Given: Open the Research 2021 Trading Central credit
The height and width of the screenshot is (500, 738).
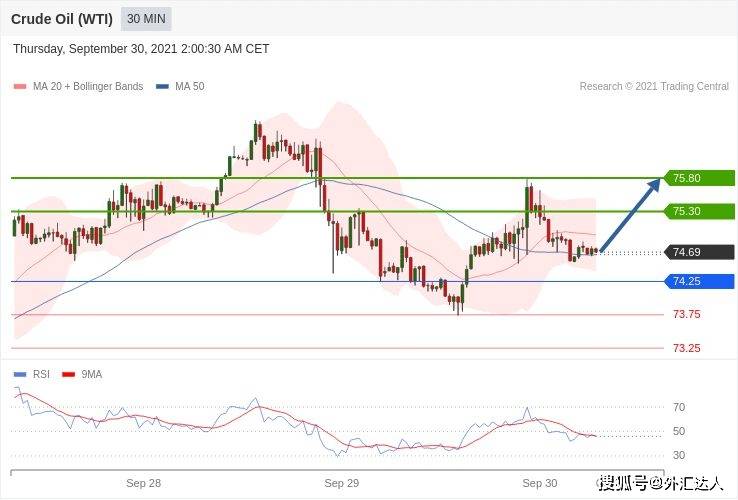Looking at the screenshot, I should point(654,87).
